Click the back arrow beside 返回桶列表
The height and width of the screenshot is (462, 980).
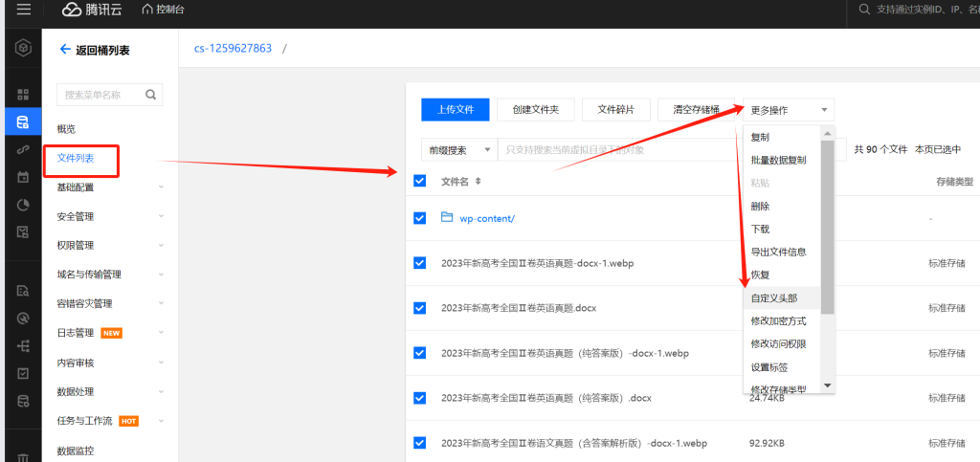pyautogui.click(x=64, y=50)
